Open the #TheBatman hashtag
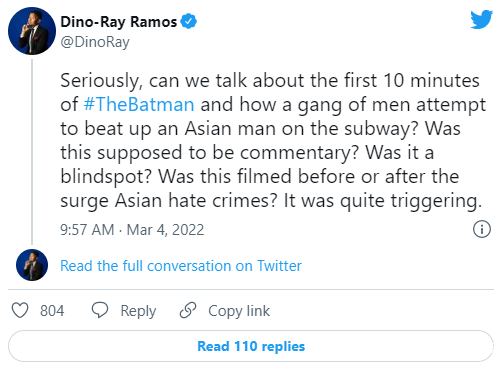The height and width of the screenshot is (374, 501). 139,104
